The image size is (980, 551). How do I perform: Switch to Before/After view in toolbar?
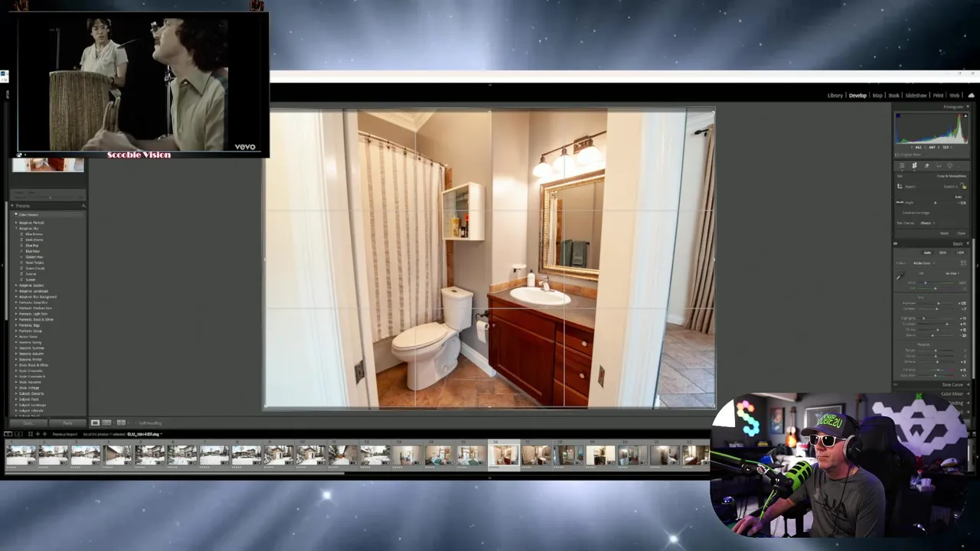[x=106, y=422]
